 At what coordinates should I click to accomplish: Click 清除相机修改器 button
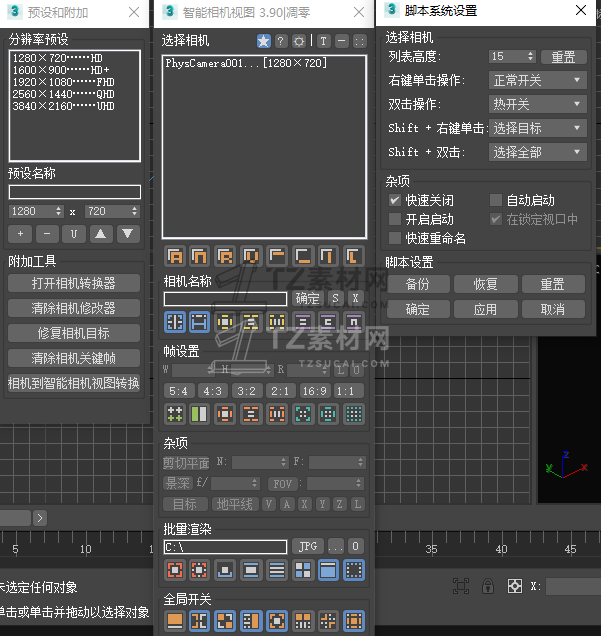(74, 308)
